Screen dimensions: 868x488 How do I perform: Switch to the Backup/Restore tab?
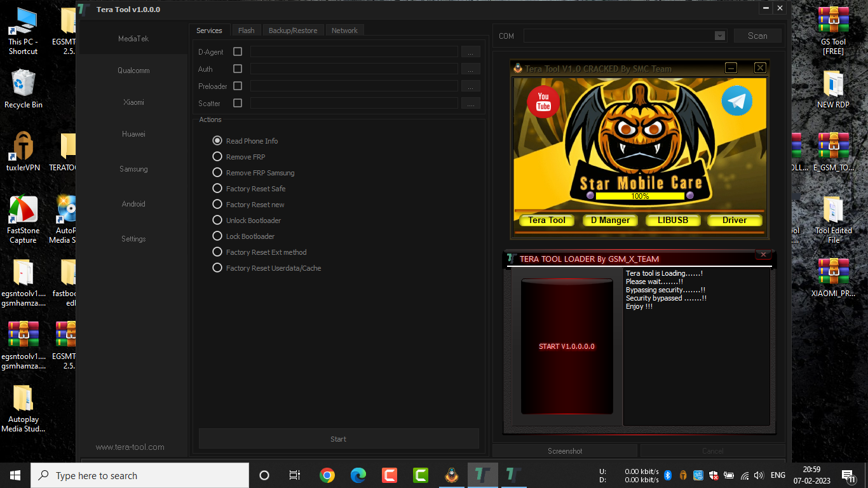(293, 30)
